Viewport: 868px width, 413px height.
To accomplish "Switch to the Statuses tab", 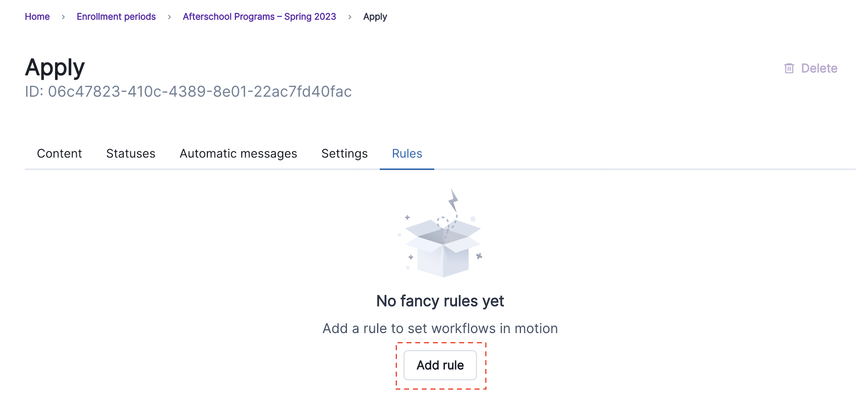I will (131, 154).
